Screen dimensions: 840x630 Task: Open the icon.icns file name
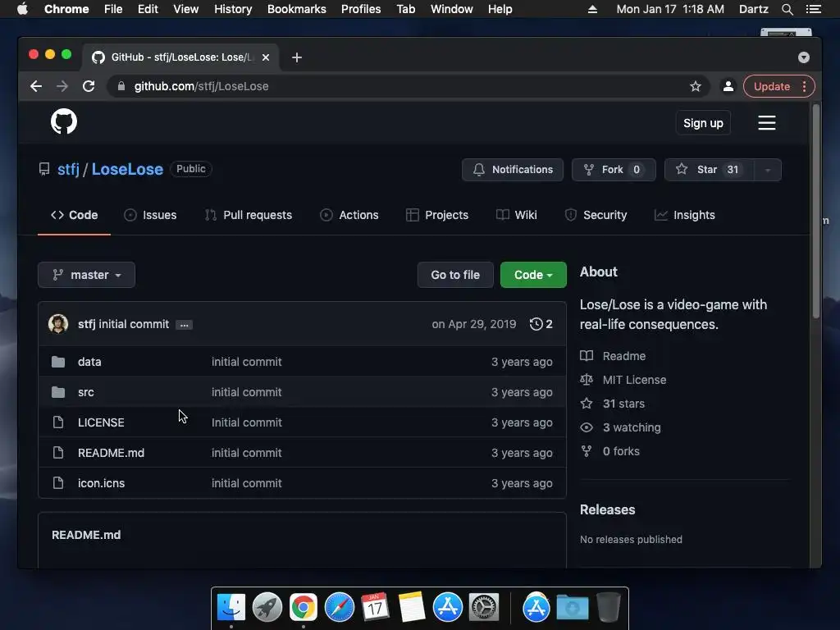coord(101,483)
